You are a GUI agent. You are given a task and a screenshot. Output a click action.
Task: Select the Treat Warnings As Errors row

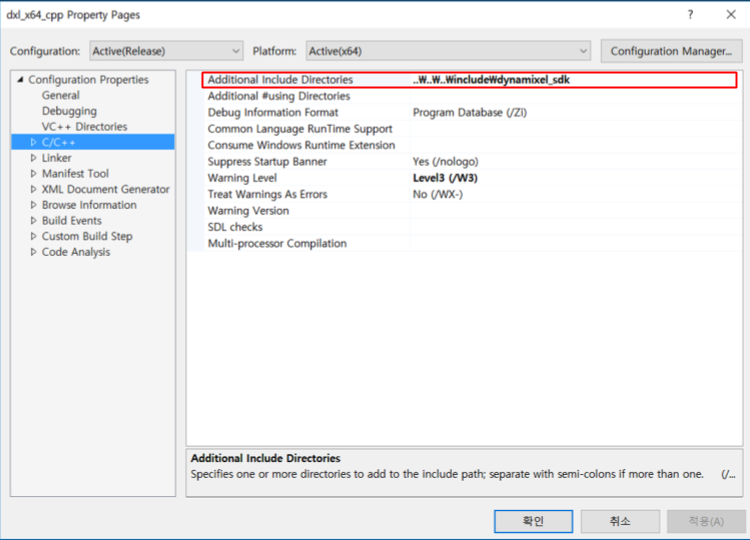[267, 194]
